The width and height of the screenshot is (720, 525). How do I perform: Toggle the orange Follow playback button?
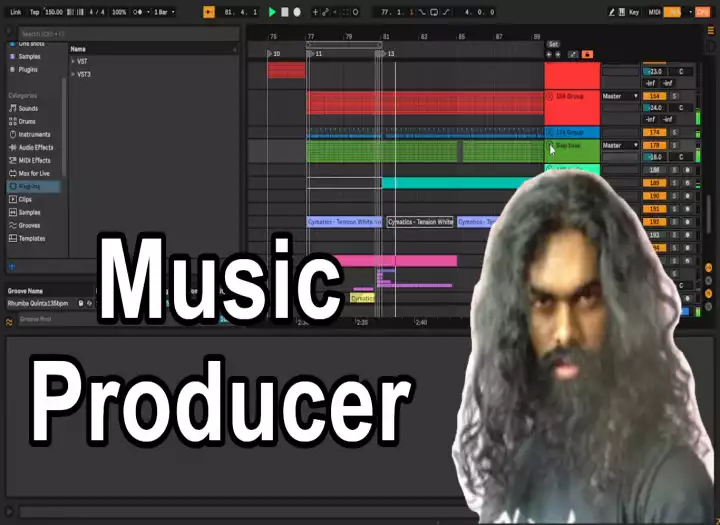pyautogui.click(x=209, y=12)
